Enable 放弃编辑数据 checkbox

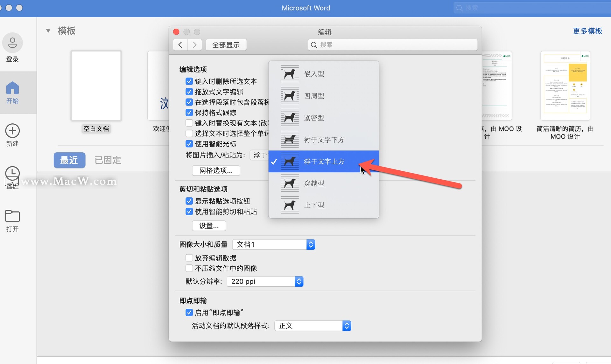(x=189, y=258)
